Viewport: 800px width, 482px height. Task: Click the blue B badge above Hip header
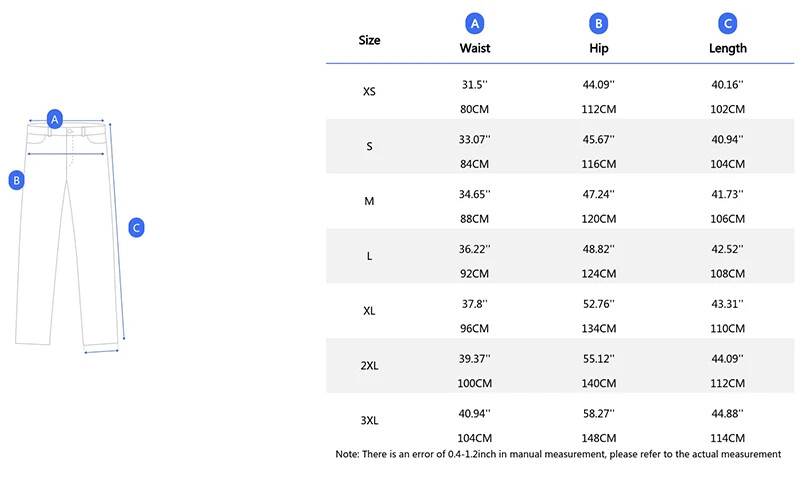(599, 24)
